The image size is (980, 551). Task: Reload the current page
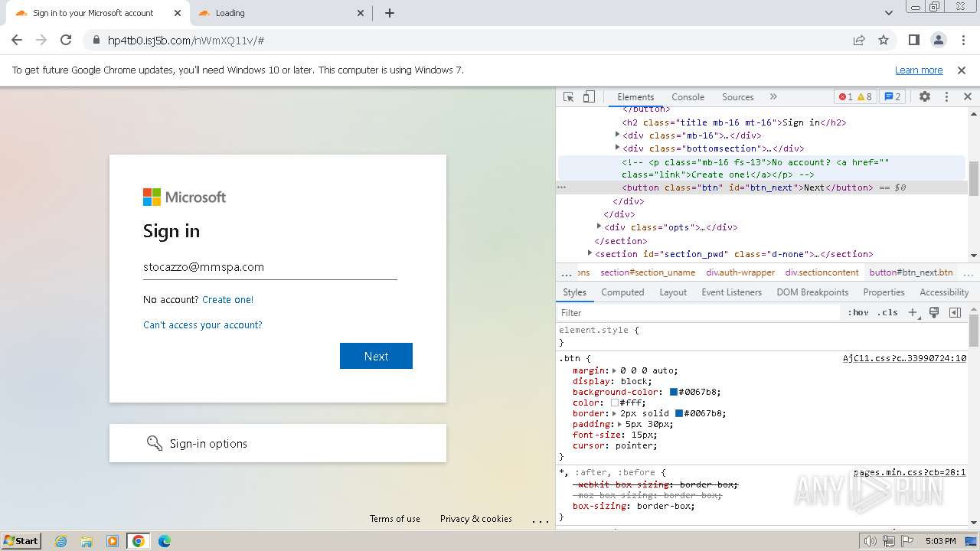click(x=66, y=40)
